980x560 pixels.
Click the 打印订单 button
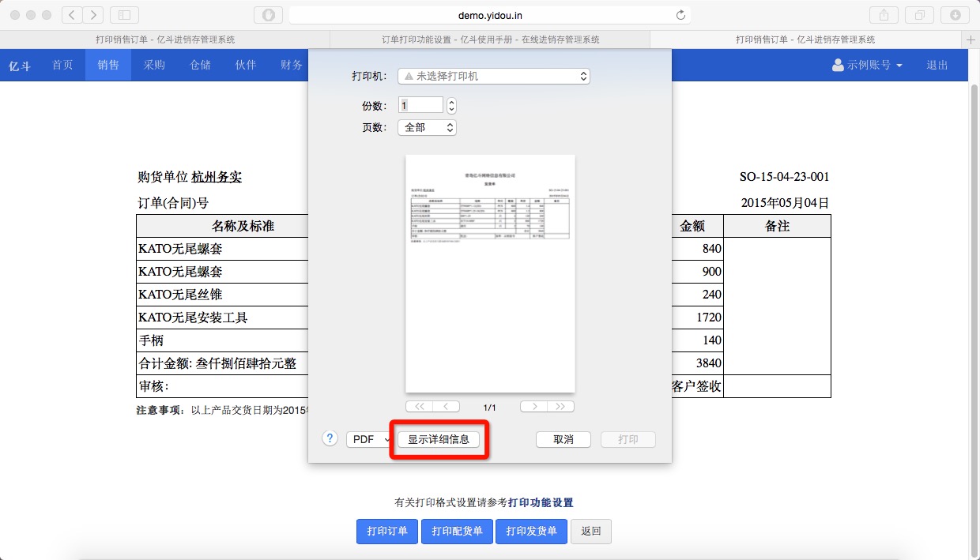(x=387, y=531)
